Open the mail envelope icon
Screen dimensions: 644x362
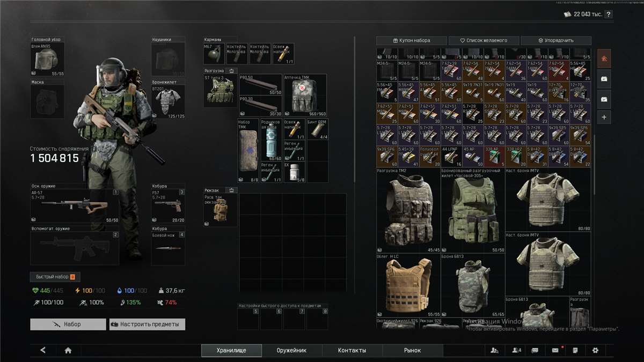555,350
